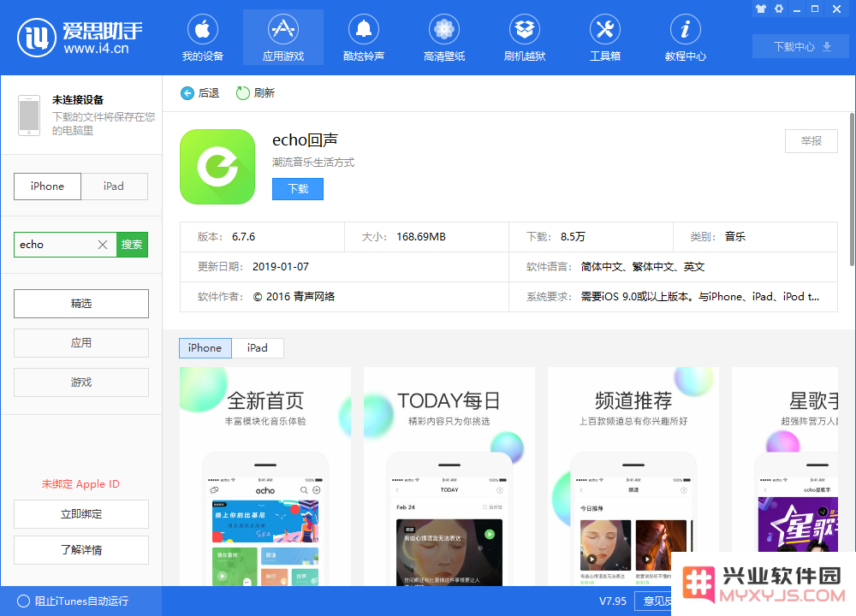
Task: Switch screenshots to iPhone tab
Action: pos(205,348)
